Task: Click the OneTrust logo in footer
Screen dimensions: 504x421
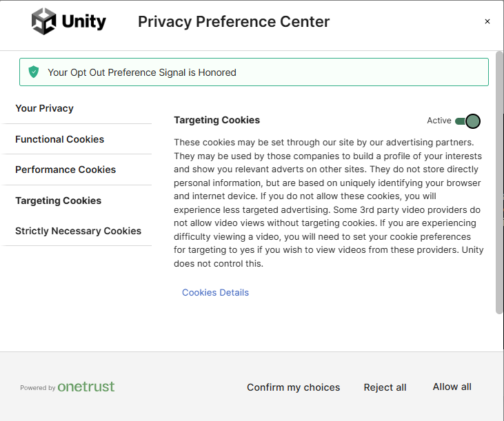Action: coord(86,387)
